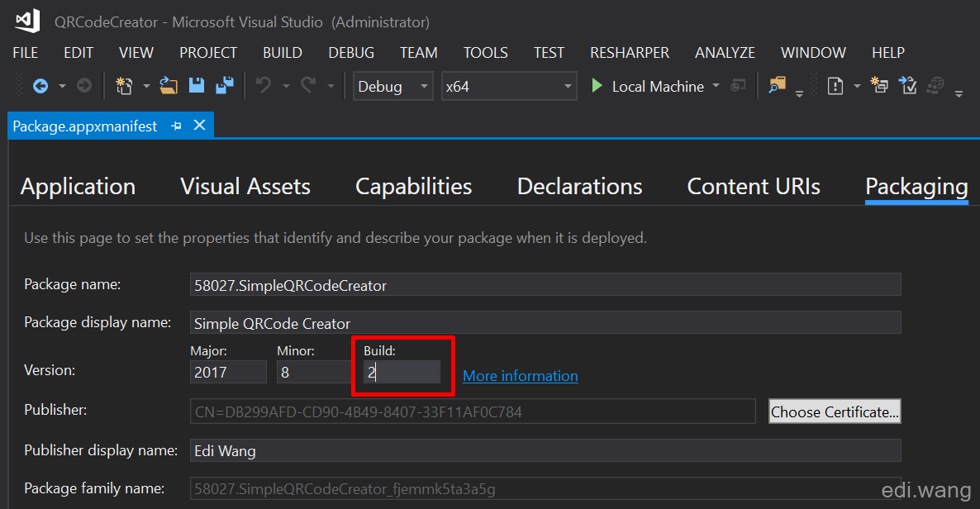This screenshot has height=509, width=980.
Task: Select the Packaging tab
Action: [x=917, y=187]
